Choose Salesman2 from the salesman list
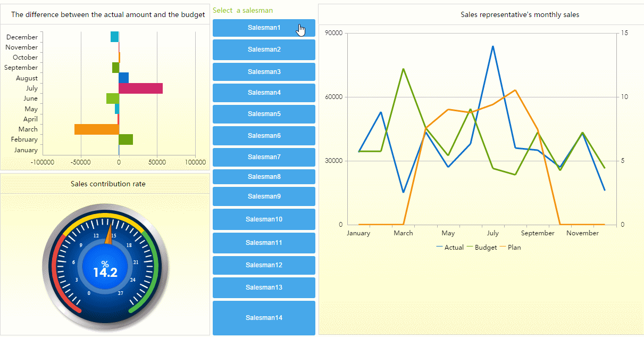644x337 pixels. pyautogui.click(x=264, y=50)
